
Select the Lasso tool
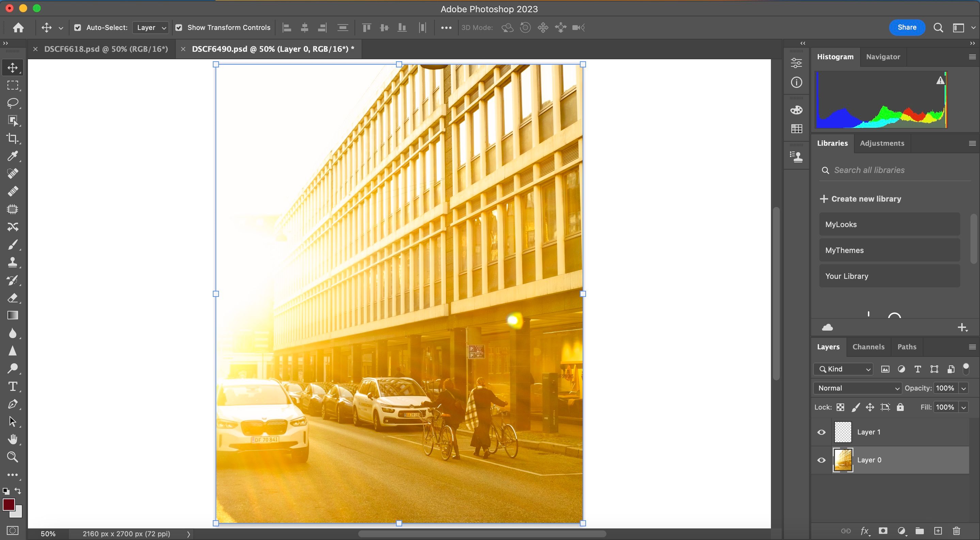tap(13, 103)
